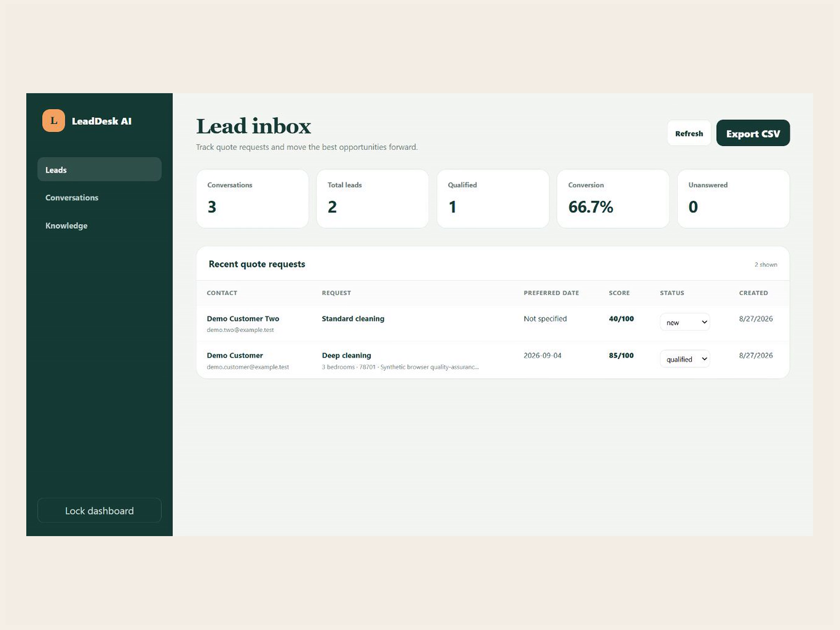Click the Deep cleaning request
Viewport: 840px width, 630px height.
(x=347, y=356)
